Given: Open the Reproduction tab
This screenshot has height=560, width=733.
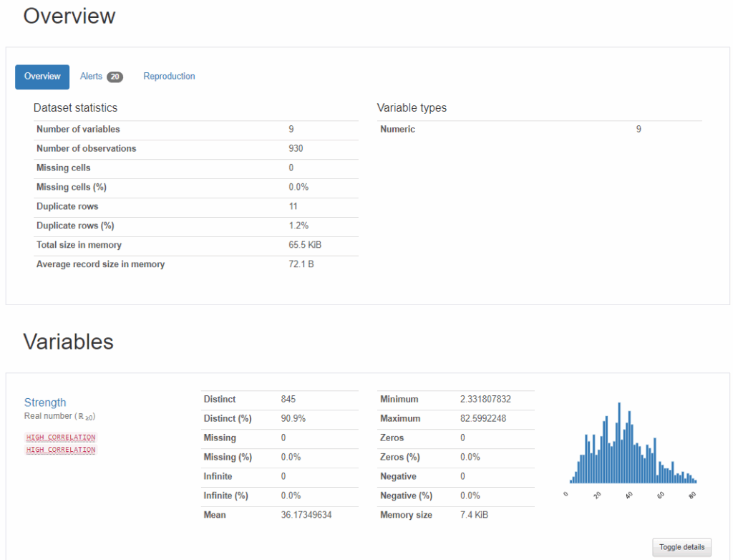Looking at the screenshot, I should 169,77.
